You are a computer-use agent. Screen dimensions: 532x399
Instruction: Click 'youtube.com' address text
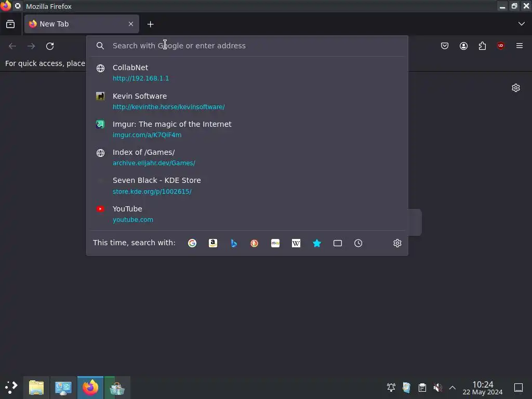tap(132, 220)
